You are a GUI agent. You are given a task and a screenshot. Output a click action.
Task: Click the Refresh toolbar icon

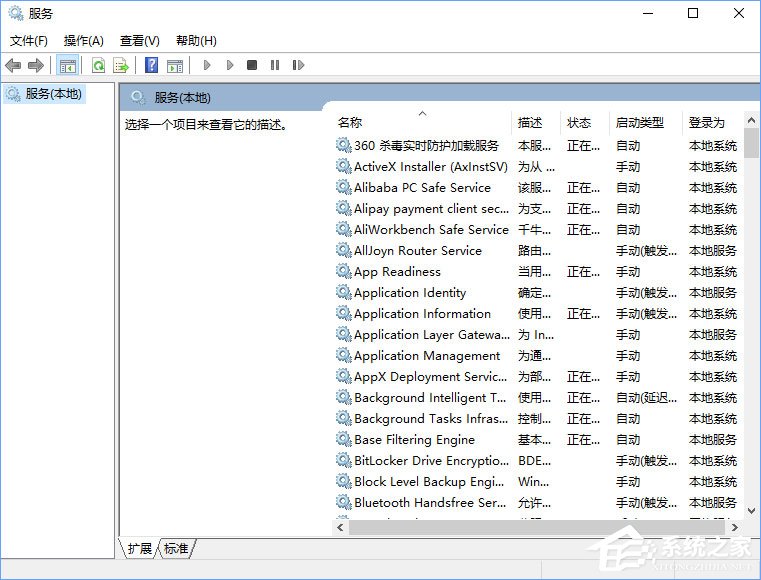click(x=99, y=65)
